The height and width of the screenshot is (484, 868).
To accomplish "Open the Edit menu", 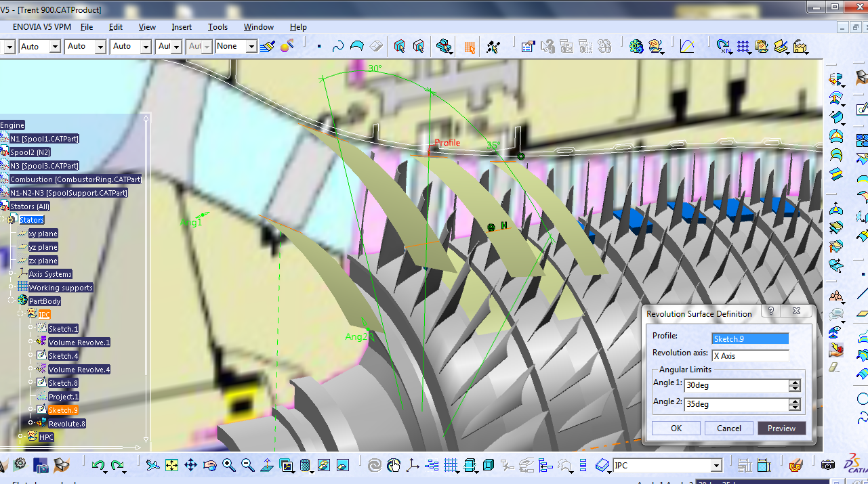I will (116, 27).
